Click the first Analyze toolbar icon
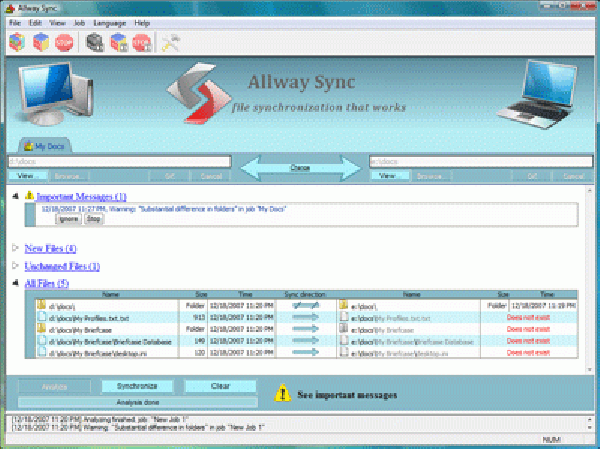Image resolution: width=600 pixels, height=449 pixels. (x=17, y=43)
